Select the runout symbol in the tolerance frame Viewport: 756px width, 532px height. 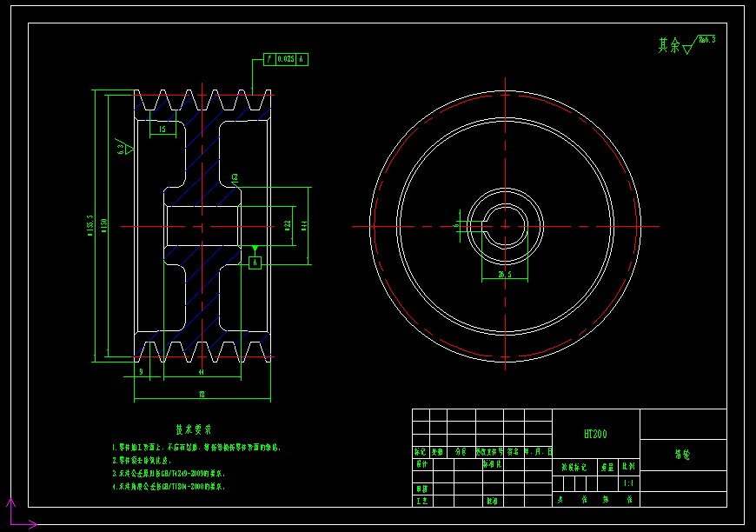[x=269, y=59]
